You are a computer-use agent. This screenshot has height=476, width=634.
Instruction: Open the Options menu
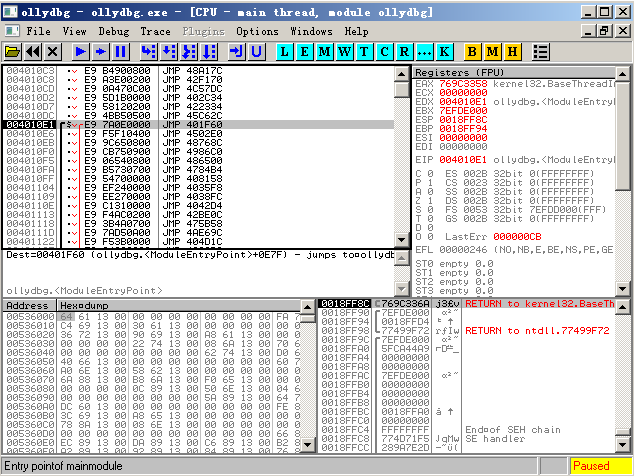coord(257,31)
